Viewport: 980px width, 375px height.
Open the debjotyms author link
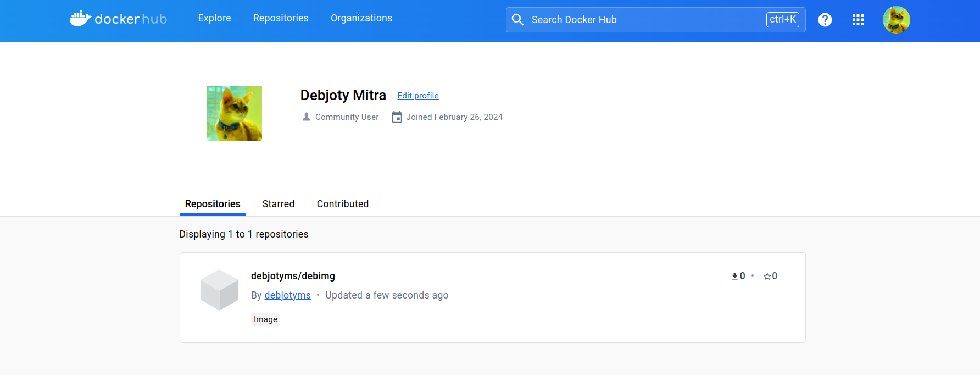(287, 295)
